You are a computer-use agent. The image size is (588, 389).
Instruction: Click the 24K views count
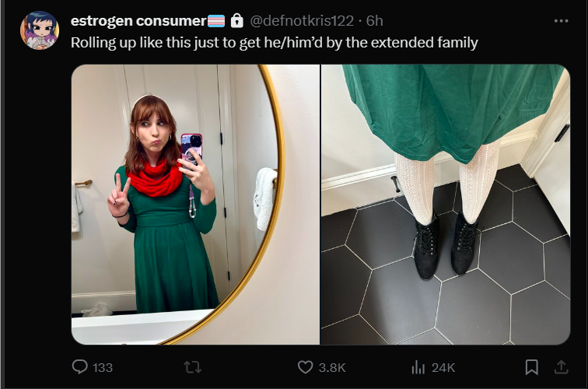pos(443,368)
